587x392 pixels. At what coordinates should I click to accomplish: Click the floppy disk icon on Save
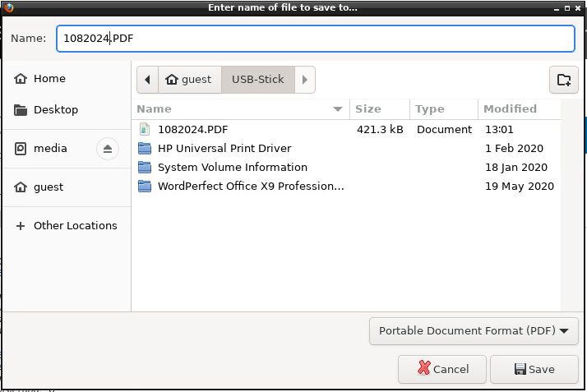tap(520, 369)
